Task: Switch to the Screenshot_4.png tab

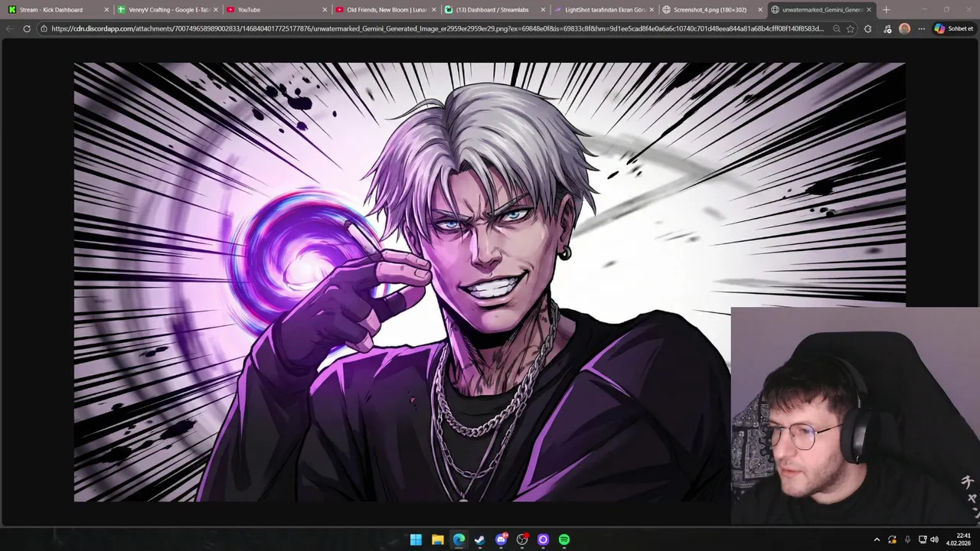Action: click(x=710, y=10)
